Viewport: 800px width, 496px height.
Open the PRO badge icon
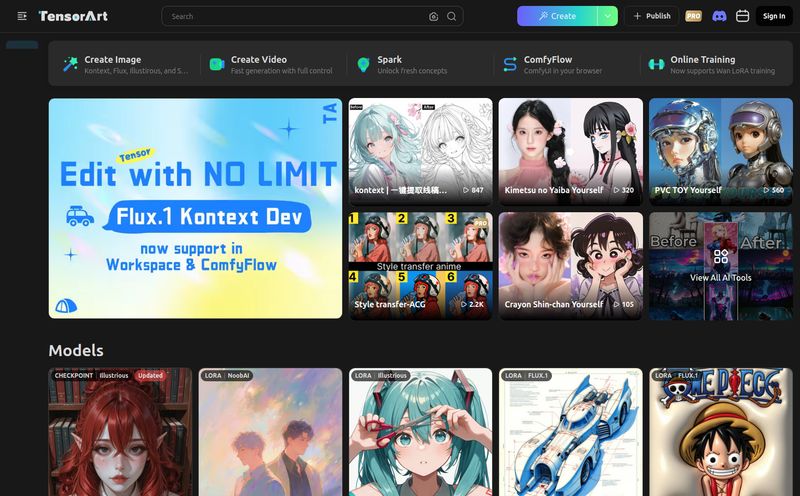(x=693, y=16)
